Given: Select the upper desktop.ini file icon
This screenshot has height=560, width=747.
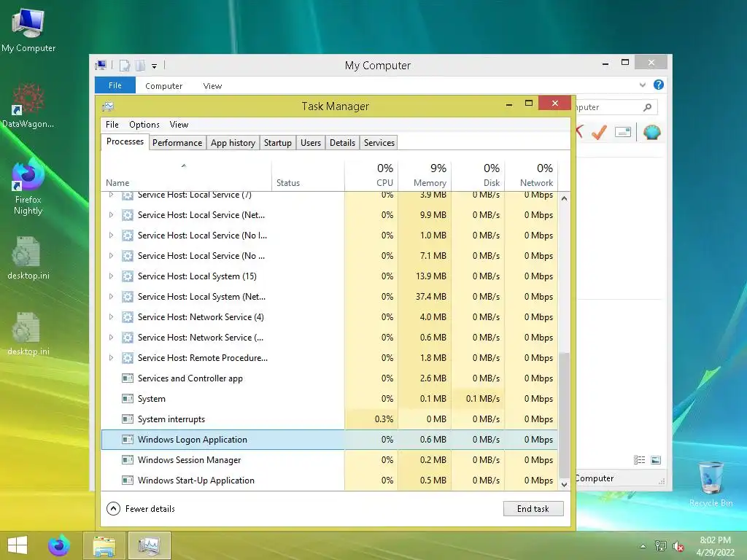Looking at the screenshot, I should 28,259.
